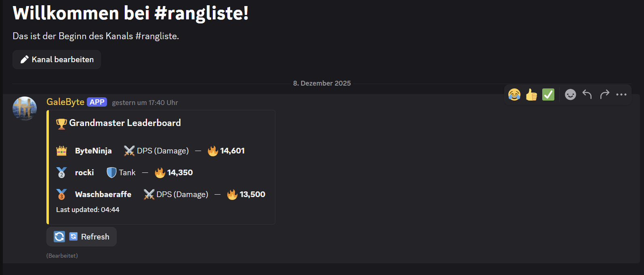The width and height of the screenshot is (644, 275).
Task: Click the GaleByte username
Action: click(65, 102)
